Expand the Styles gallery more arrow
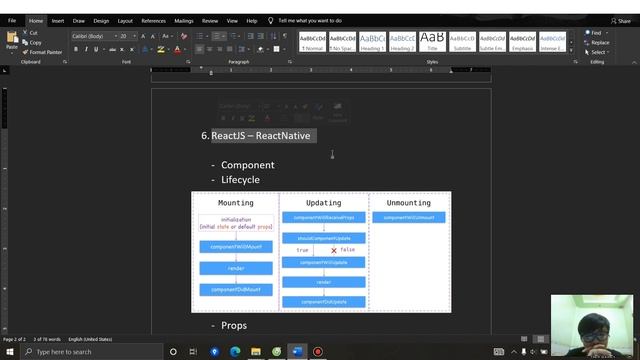Image resolution: width=640 pixels, height=360 pixels. [x=571, y=51]
